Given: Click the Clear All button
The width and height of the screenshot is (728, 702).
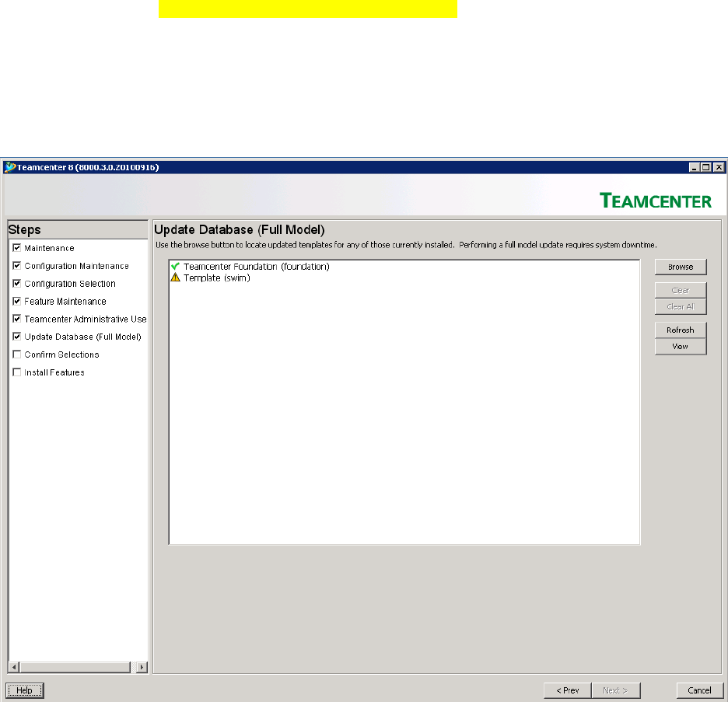Looking at the screenshot, I should click(x=681, y=307).
